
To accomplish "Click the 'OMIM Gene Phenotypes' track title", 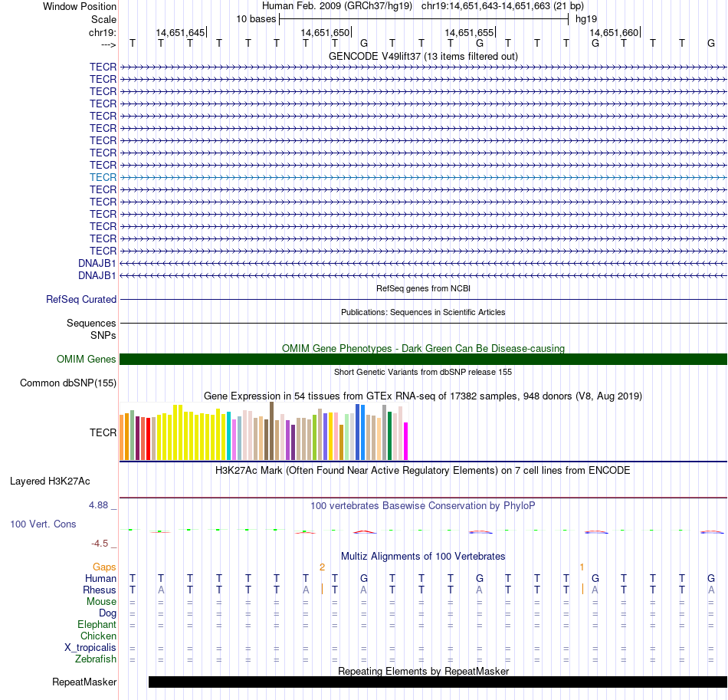I will tap(424, 348).
